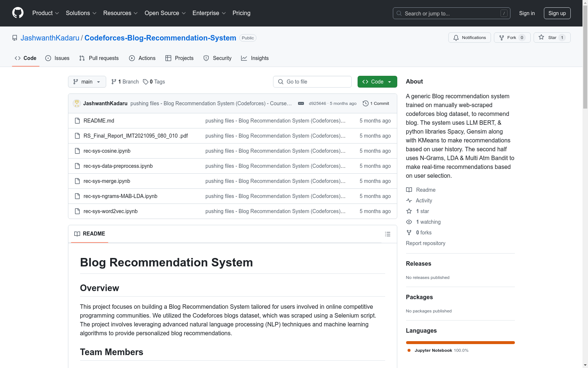
Task: Click file icon next to rec-sys-ngrams-MAB-LDA.ipynb
Action: point(77,196)
